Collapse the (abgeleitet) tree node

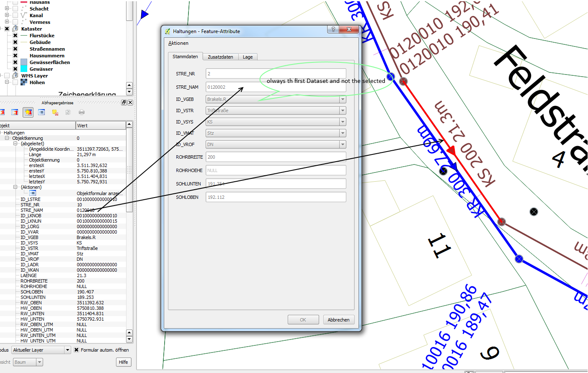[15, 144]
